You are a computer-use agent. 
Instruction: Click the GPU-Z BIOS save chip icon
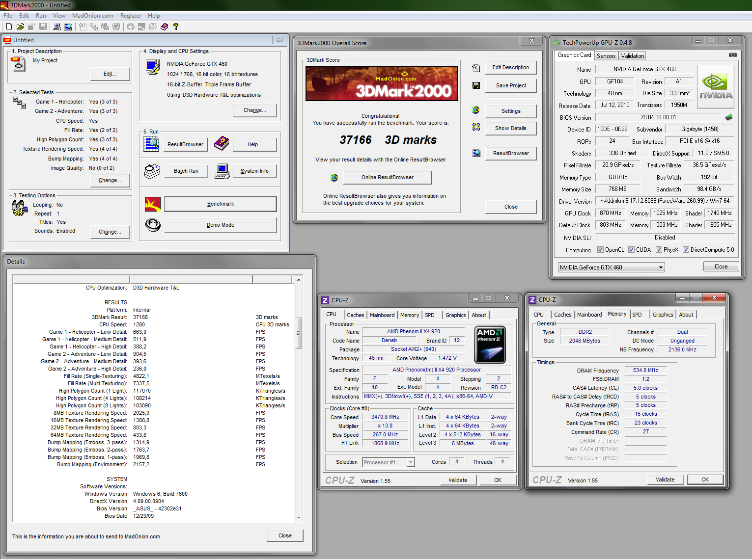pyautogui.click(x=729, y=117)
